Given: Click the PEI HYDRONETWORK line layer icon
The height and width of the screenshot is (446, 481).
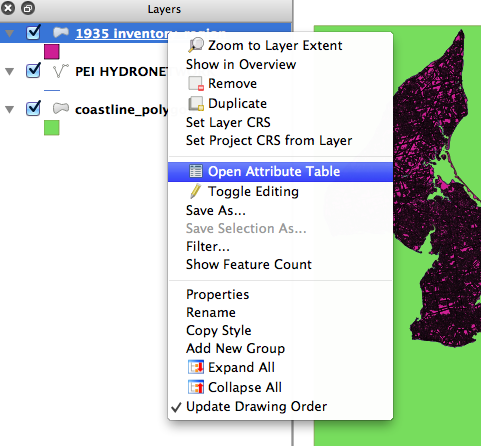Looking at the screenshot, I should point(61,71).
